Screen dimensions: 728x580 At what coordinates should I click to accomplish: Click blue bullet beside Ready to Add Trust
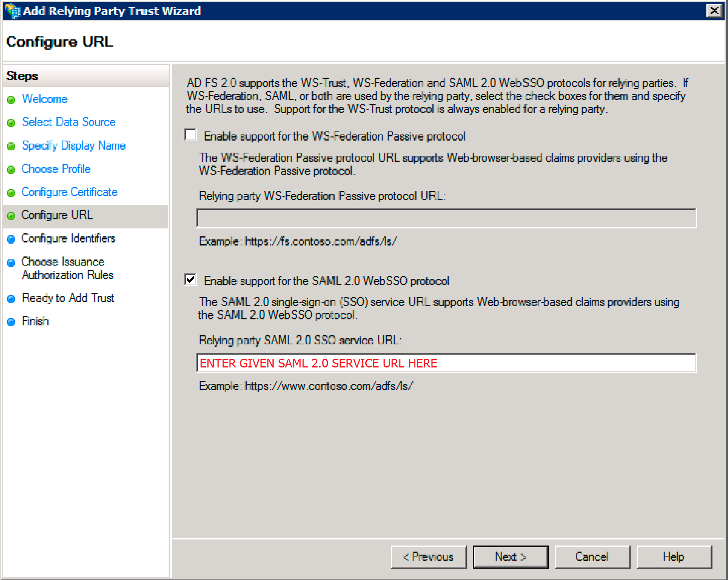[11, 299]
